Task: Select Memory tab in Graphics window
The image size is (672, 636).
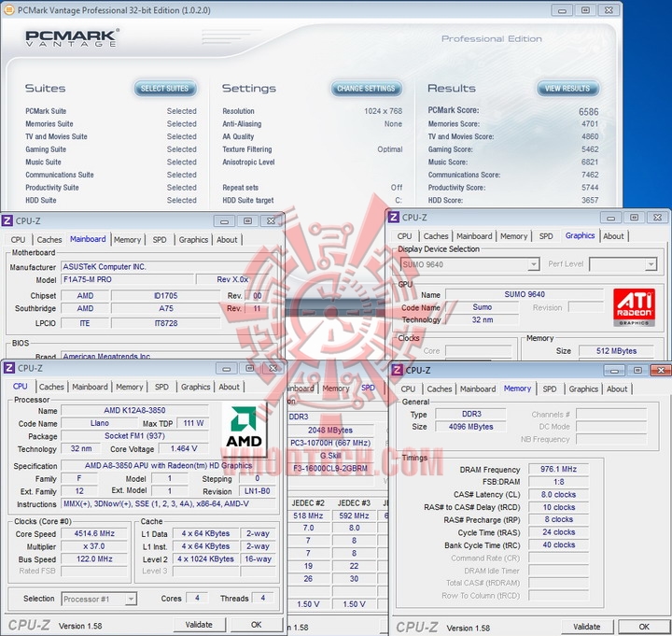Action: point(514,236)
